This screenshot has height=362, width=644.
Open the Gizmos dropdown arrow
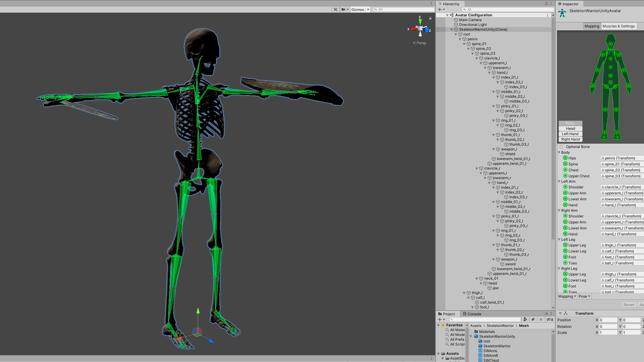[368, 9]
